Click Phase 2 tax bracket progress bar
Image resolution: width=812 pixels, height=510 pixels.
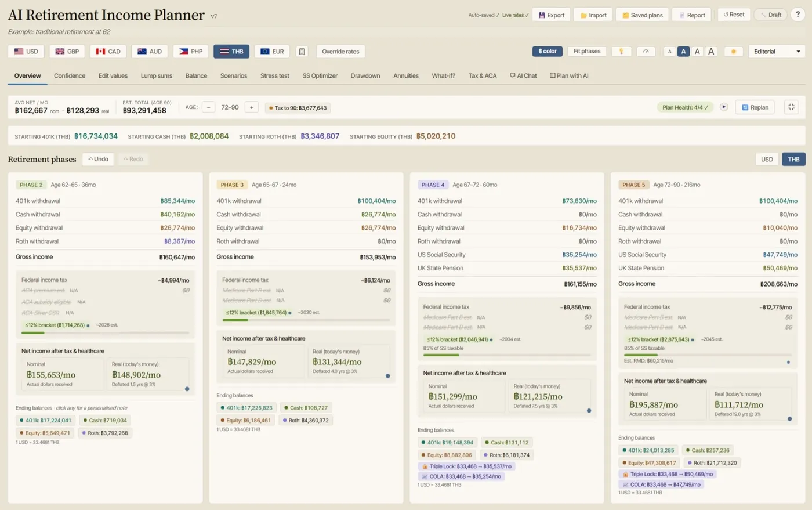point(106,333)
